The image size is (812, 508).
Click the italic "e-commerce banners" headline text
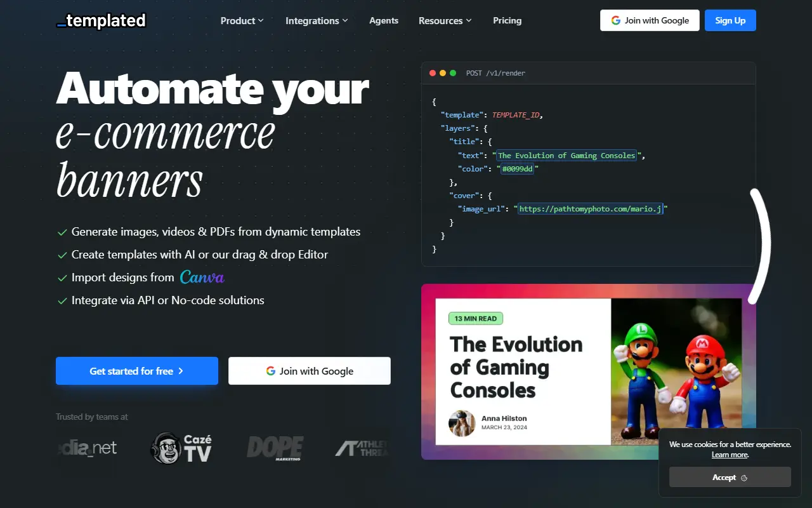point(166,157)
